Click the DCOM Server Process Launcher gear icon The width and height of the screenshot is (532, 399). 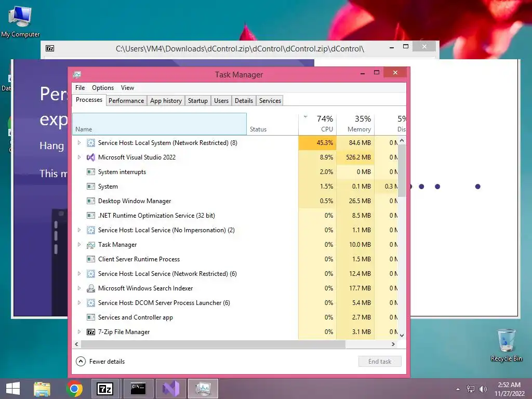pos(90,303)
